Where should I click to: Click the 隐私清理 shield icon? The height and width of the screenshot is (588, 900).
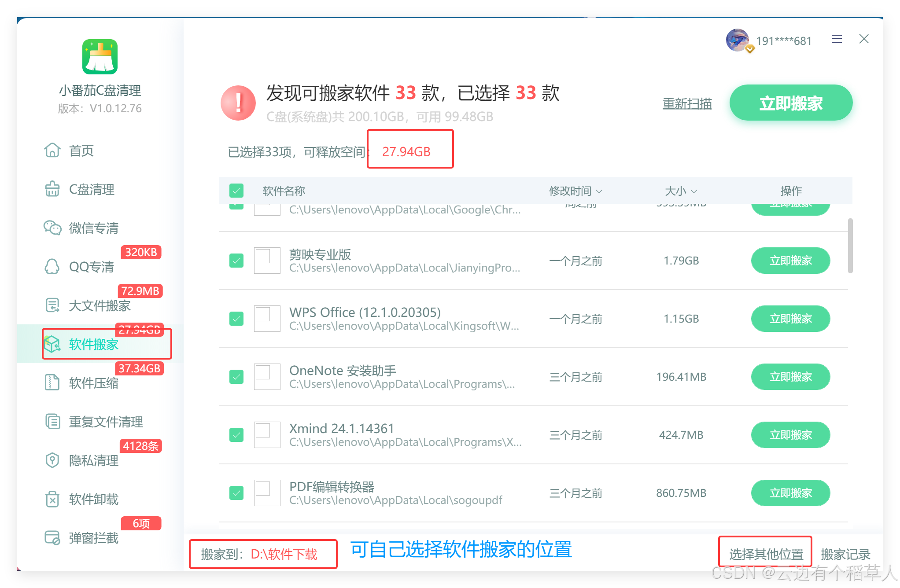tap(52, 460)
